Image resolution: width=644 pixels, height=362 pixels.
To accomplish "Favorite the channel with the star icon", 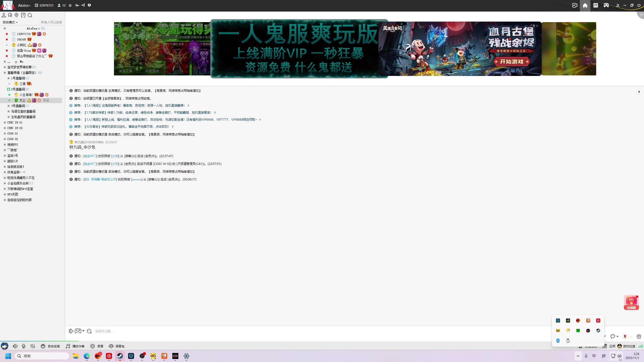I will pos(70,5).
